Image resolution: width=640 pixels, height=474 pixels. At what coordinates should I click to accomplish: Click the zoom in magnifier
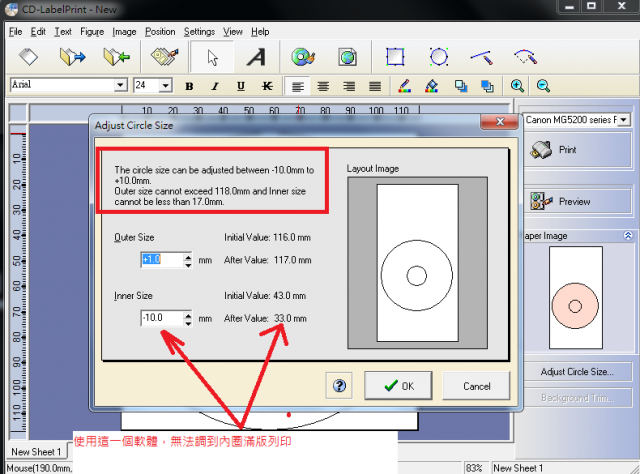(x=517, y=86)
